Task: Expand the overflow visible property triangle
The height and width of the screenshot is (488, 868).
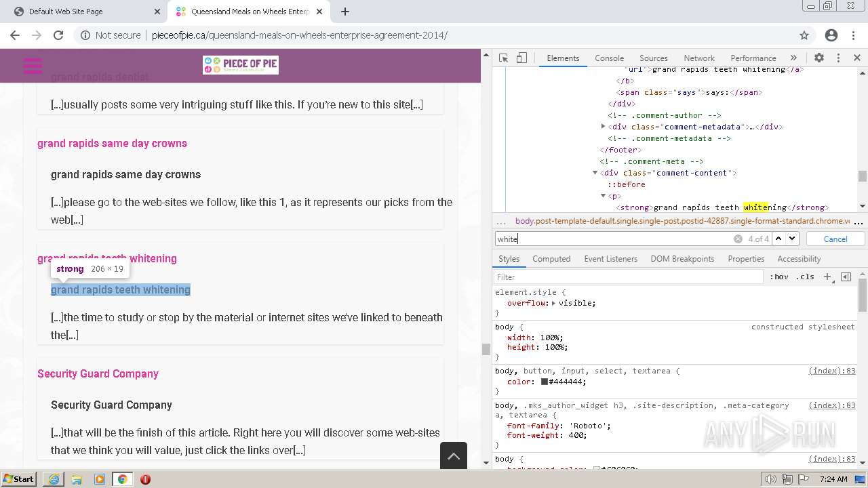Action: (553, 303)
